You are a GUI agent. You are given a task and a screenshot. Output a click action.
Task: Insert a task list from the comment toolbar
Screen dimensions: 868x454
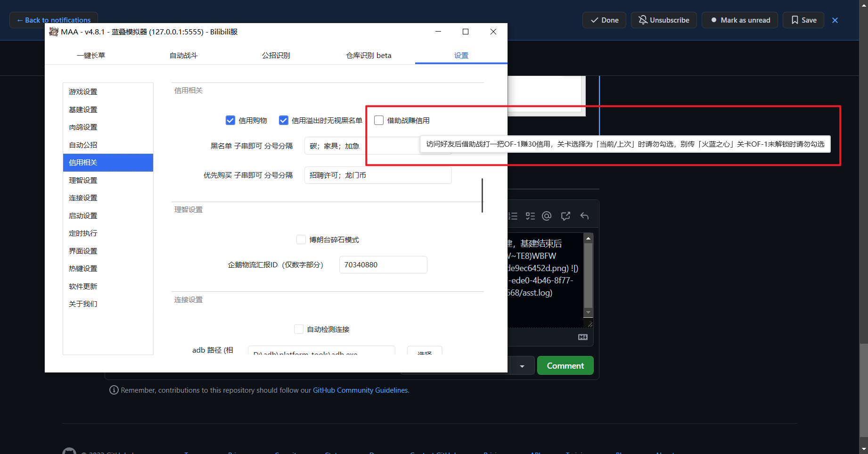tap(530, 216)
